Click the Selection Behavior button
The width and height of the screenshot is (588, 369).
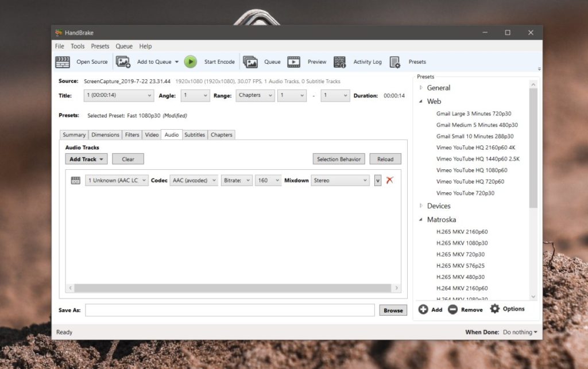339,159
